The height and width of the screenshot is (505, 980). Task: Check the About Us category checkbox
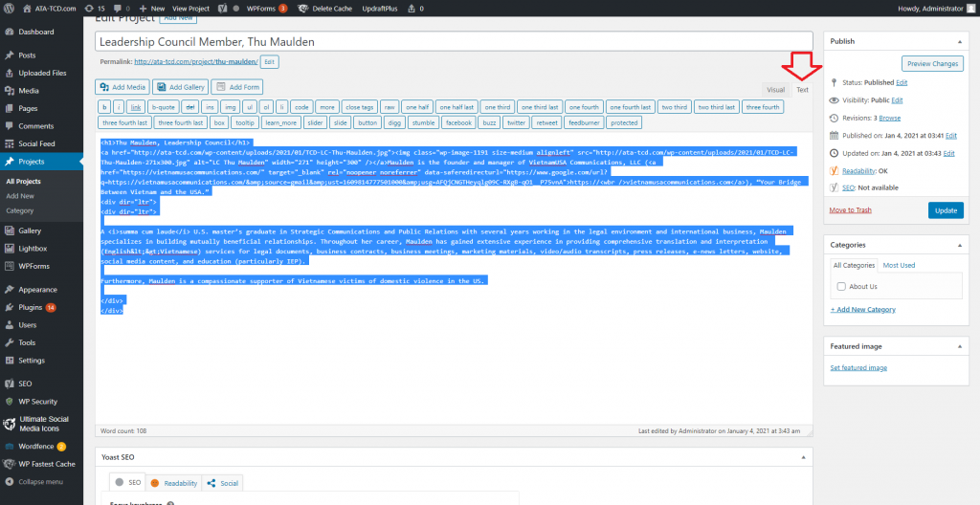840,286
